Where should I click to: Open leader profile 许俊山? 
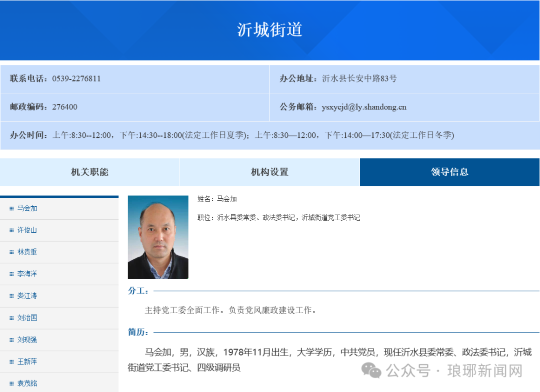(27, 230)
